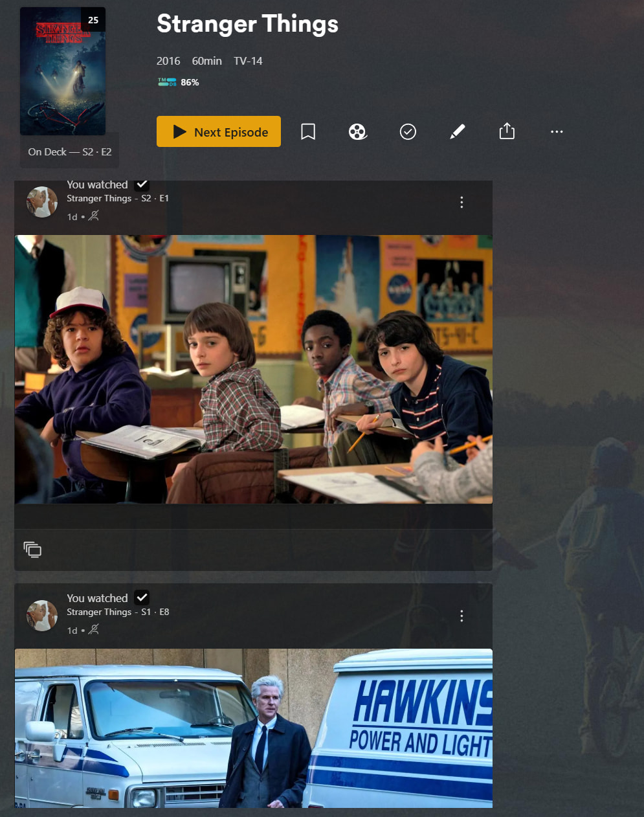Click the privacy icon on the S1 · E8 post
This screenshot has width=644, height=817.
point(94,630)
